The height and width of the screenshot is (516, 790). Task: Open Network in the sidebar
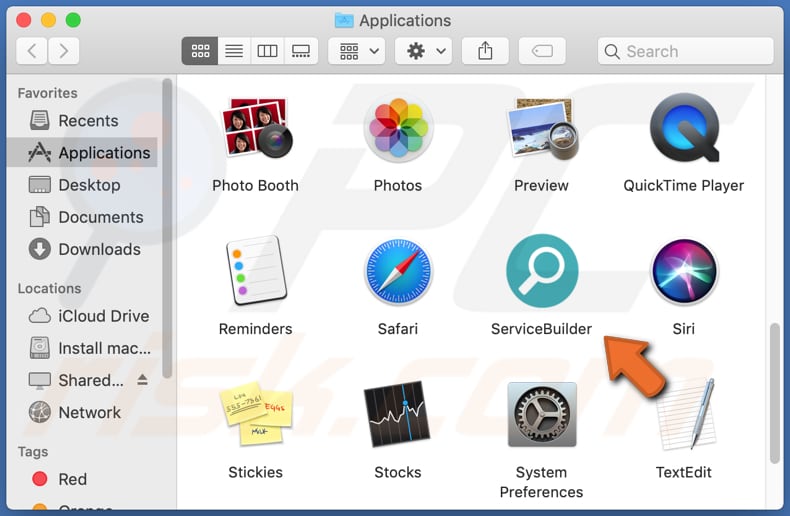pyautogui.click(x=82, y=412)
